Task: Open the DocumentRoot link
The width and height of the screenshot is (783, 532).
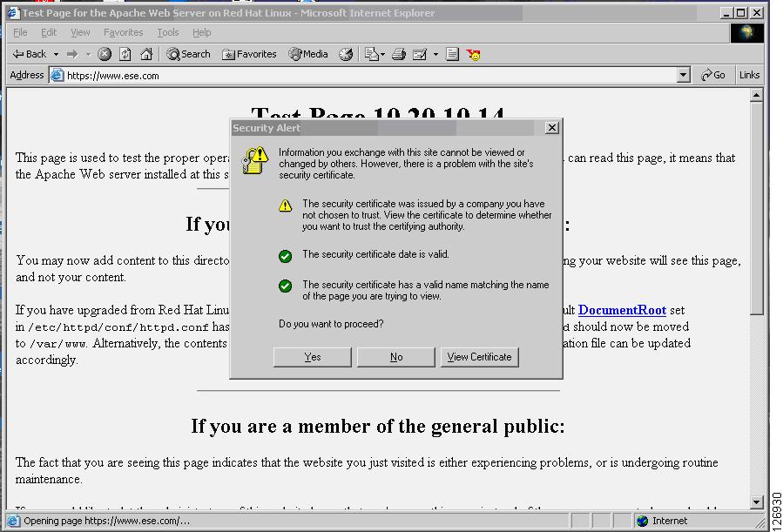Action: pyautogui.click(x=622, y=310)
